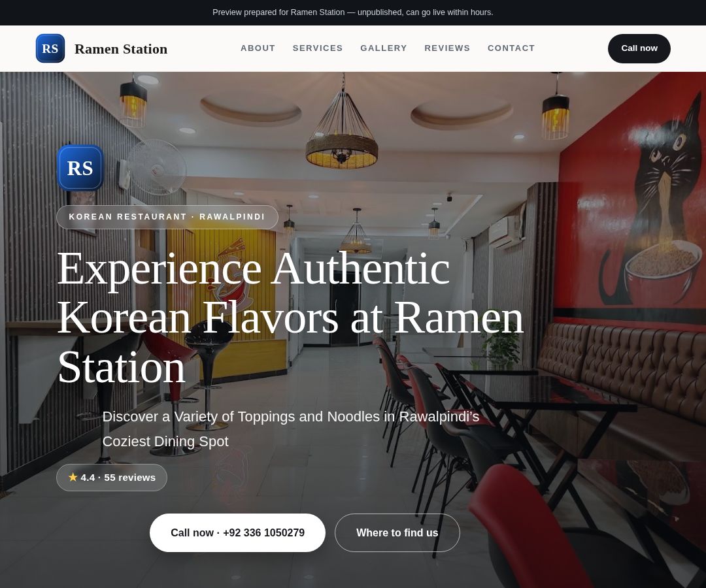Click the preview banner text at top
Image resolution: width=706 pixels, height=588 pixels.
click(353, 12)
